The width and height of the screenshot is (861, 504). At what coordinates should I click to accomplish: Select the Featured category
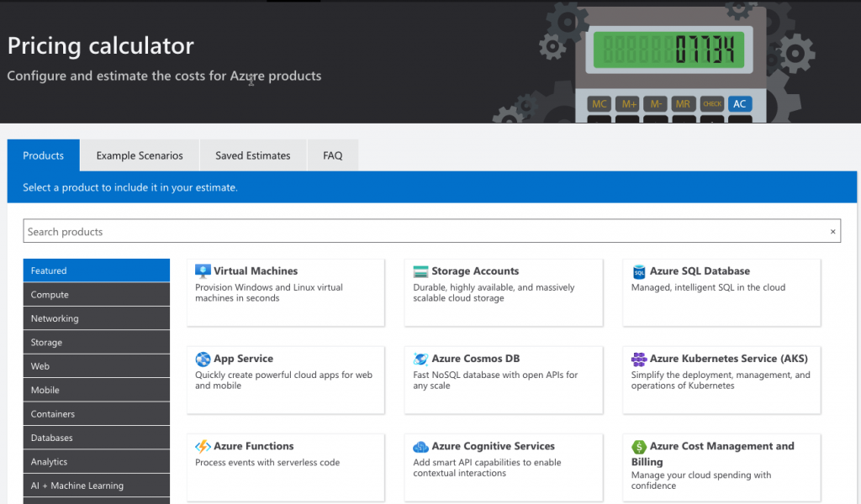(x=96, y=270)
